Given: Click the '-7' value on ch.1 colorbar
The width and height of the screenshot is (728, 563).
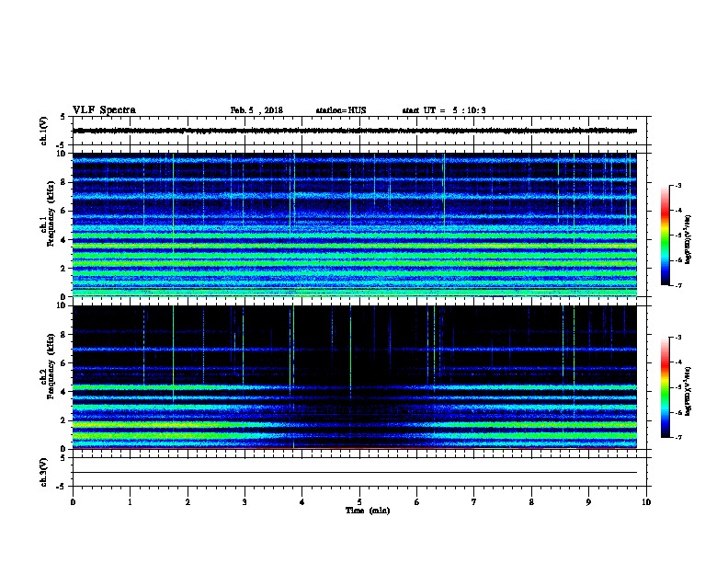Looking at the screenshot, I should click(677, 285).
